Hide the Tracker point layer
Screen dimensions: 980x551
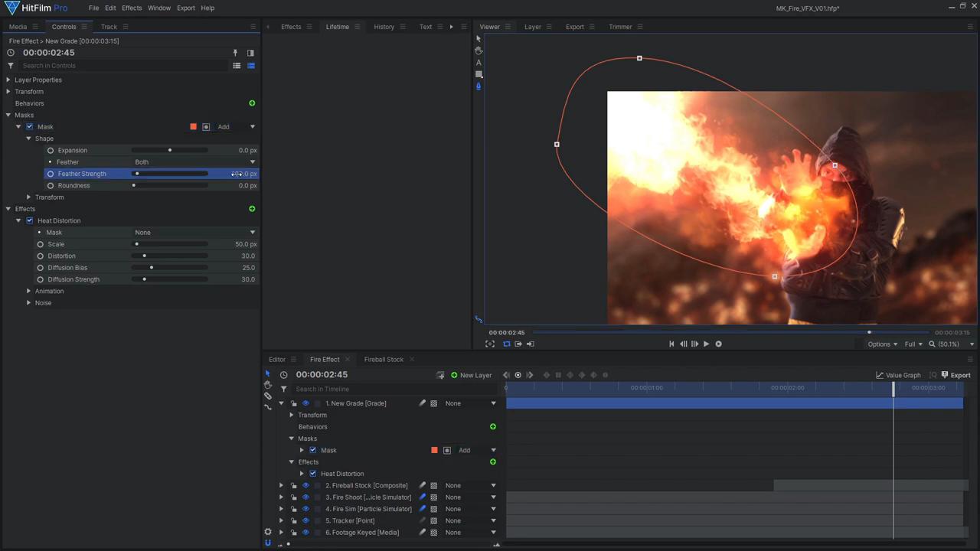305,521
